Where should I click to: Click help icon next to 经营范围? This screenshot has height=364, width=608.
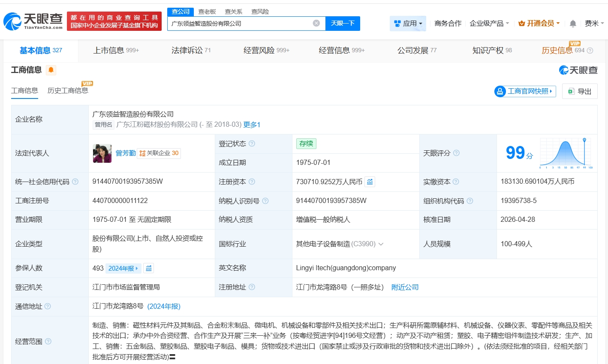pyautogui.click(x=48, y=341)
